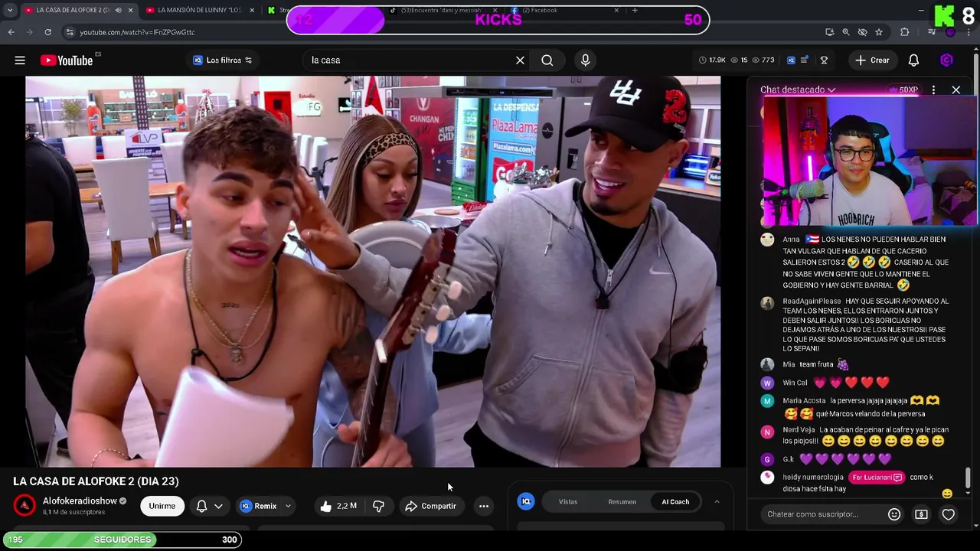Click the ReadAgainPlease chat username
This screenshot has height=551, width=980.
coord(812,302)
